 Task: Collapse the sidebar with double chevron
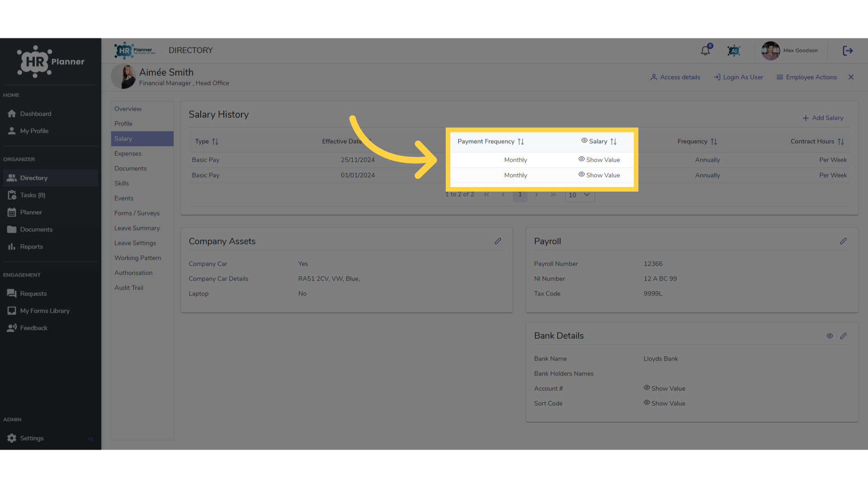(90, 439)
